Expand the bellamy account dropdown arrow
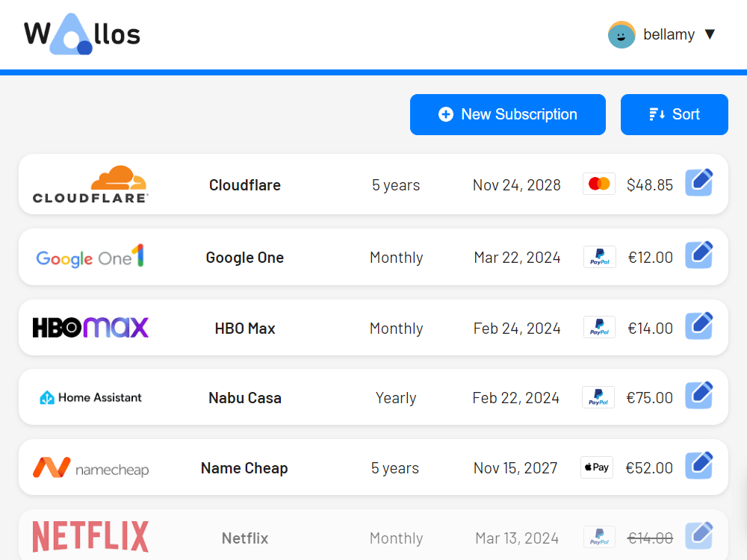 coord(709,34)
